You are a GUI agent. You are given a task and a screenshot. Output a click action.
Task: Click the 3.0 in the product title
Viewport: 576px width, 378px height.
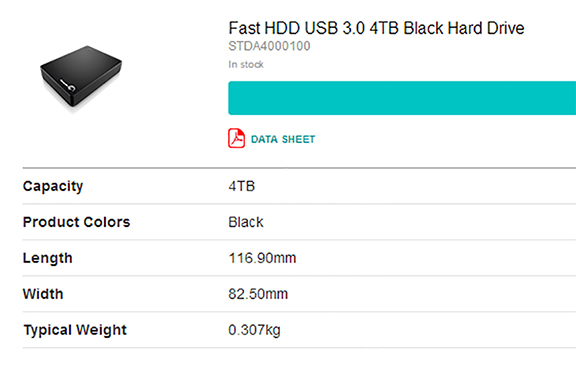353,28
